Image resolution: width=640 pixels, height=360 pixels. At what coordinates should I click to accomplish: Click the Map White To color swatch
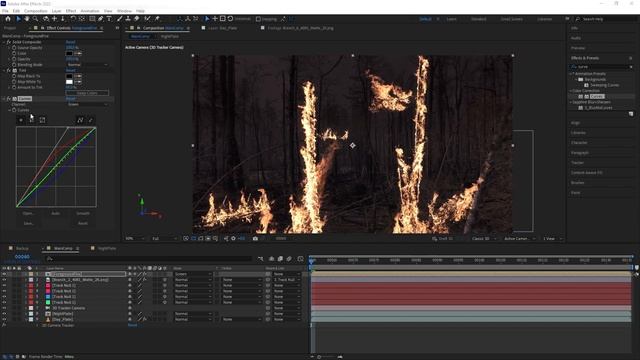coord(69,82)
